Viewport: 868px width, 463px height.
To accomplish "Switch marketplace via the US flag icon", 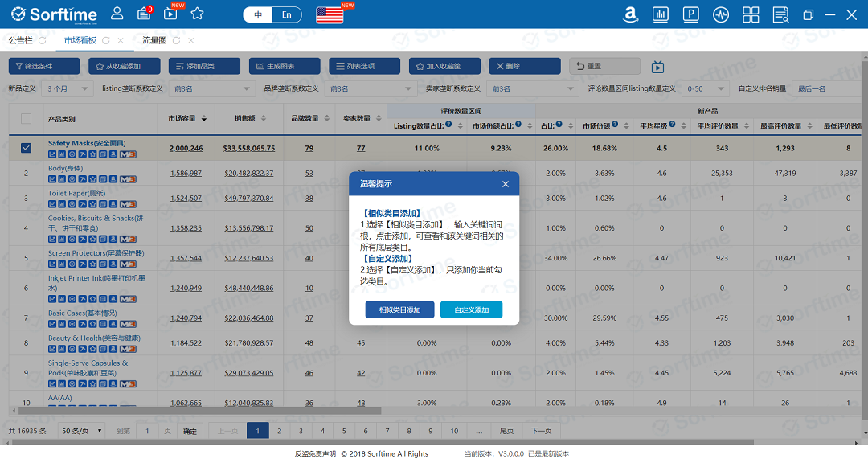I will 330,15.
